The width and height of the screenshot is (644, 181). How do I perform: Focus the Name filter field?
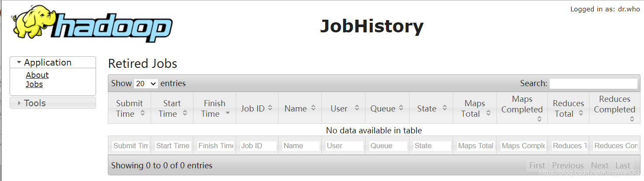click(301, 146)
